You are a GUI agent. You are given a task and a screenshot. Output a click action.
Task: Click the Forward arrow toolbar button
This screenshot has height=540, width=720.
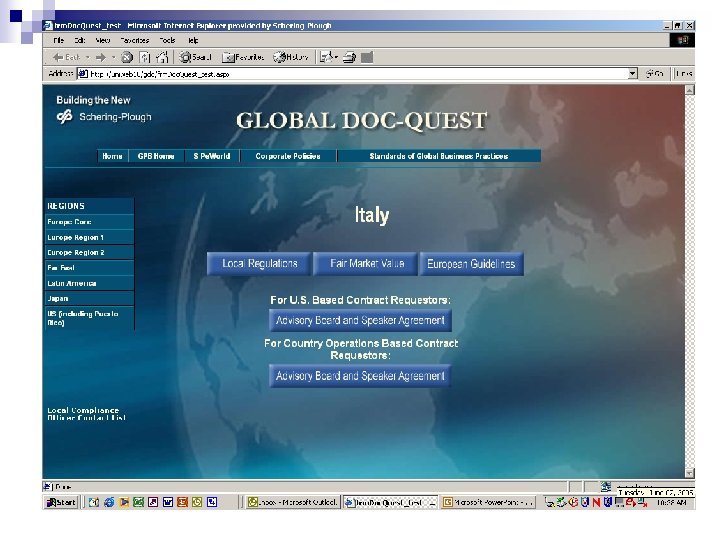click(101, 57)
